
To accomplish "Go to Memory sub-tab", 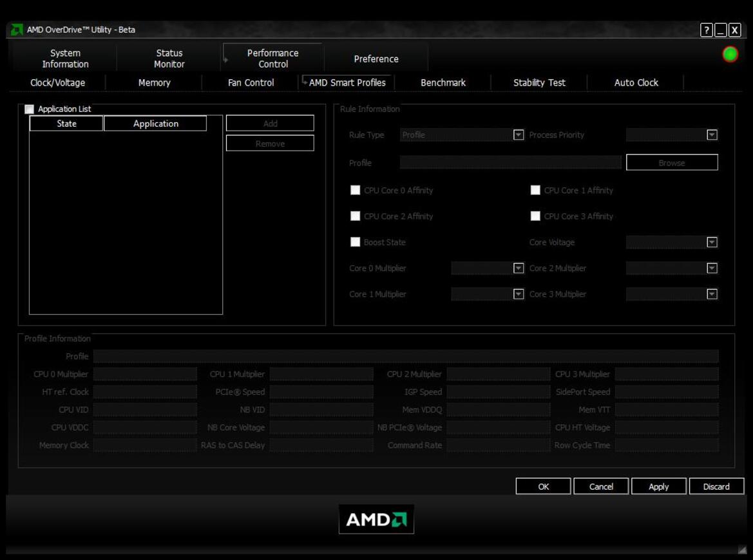I will (154, 82).
